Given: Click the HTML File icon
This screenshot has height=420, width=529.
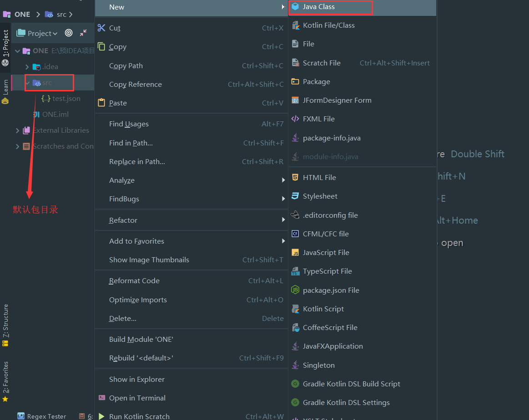Looking at the screenshot, I should (x=295, y=177).
